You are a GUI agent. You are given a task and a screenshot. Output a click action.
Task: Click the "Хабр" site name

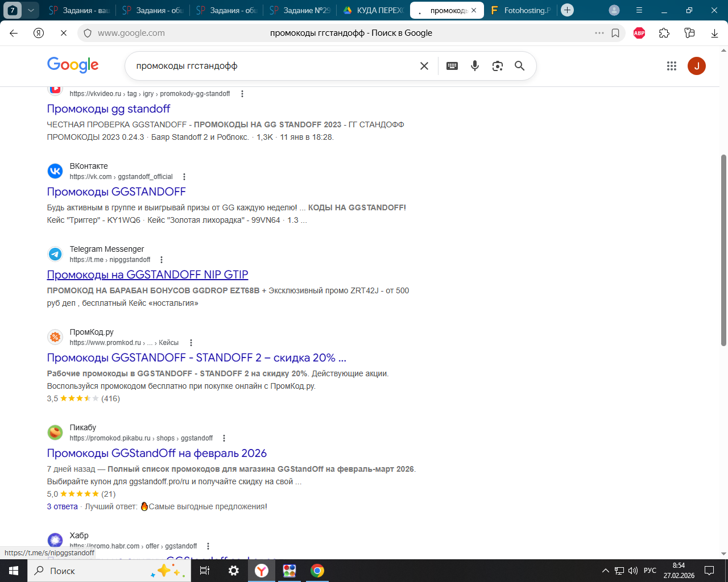click(79, 535)
